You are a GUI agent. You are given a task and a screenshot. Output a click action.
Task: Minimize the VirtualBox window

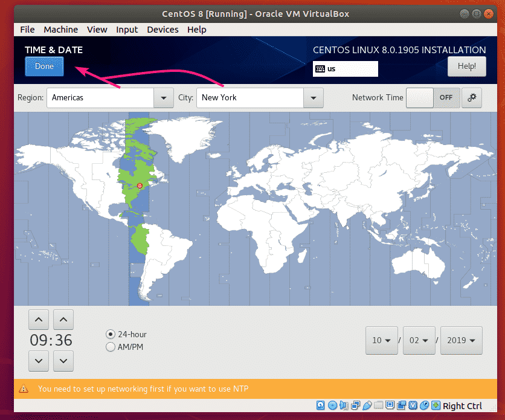(x=465, y=14)
